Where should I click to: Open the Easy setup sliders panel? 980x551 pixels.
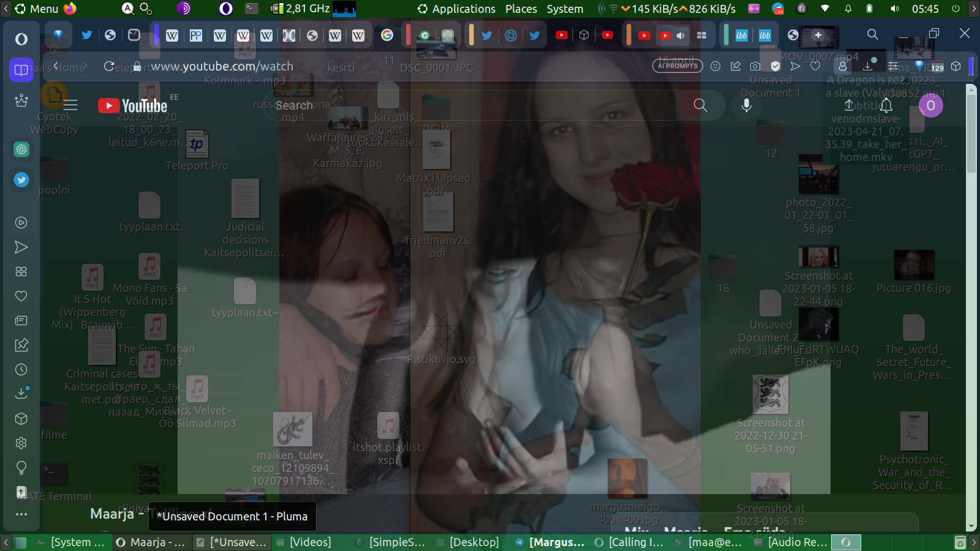point(893,66)
